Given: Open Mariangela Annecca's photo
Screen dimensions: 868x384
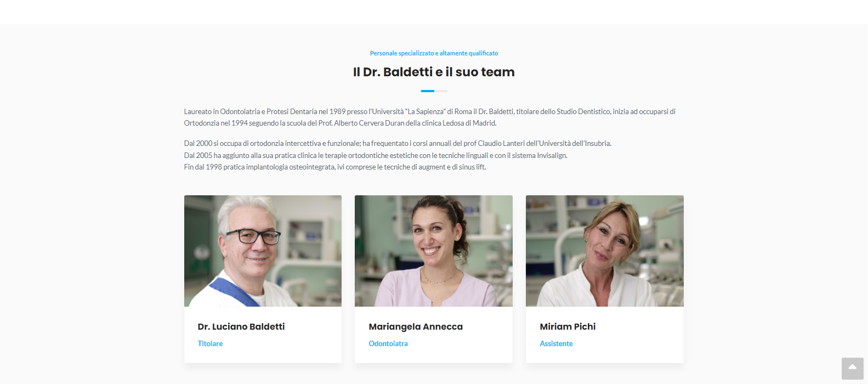Looking at the screenshot, I should pyautogui.click(x=434, y=251).
